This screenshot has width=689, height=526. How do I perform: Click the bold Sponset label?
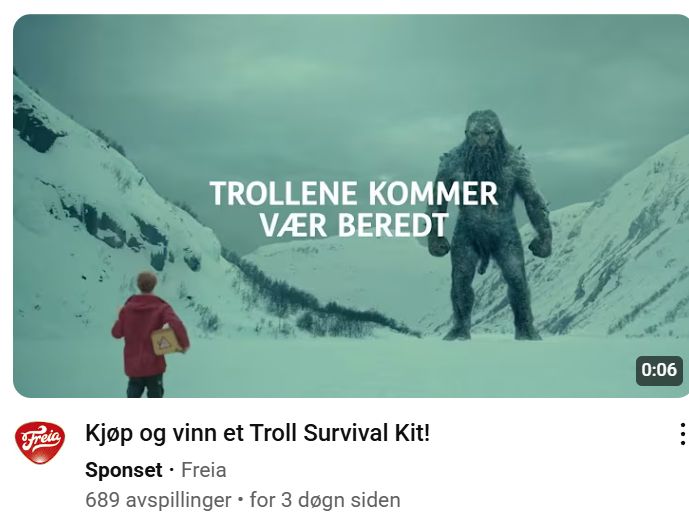tap(124, 470)
